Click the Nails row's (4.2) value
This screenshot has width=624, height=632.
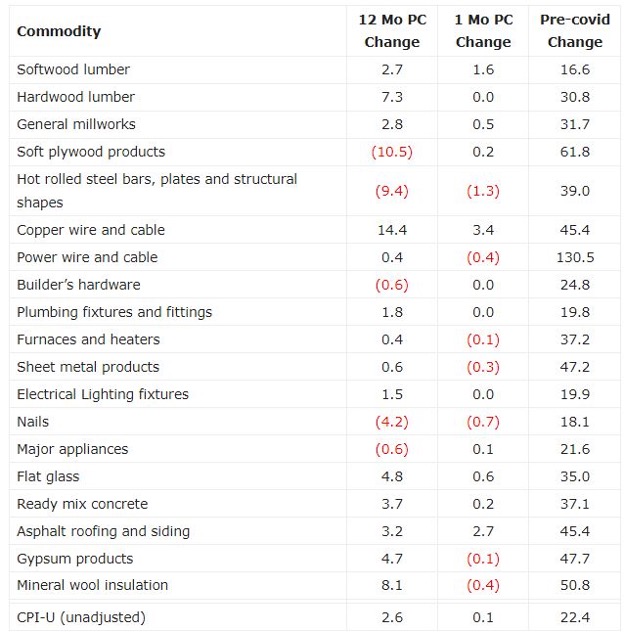[392, 422]
